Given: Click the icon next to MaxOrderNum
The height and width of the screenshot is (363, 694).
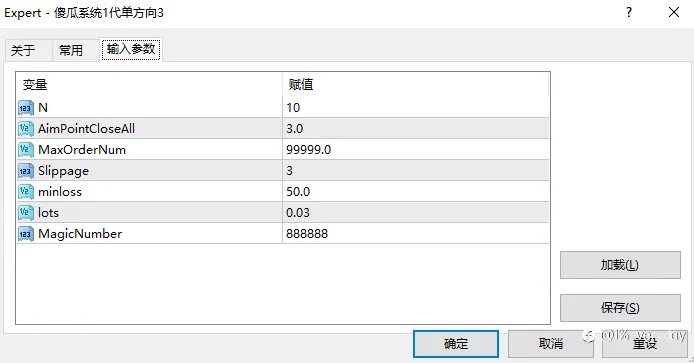Looking at the screenshot, I should click(x=26, y=150).
